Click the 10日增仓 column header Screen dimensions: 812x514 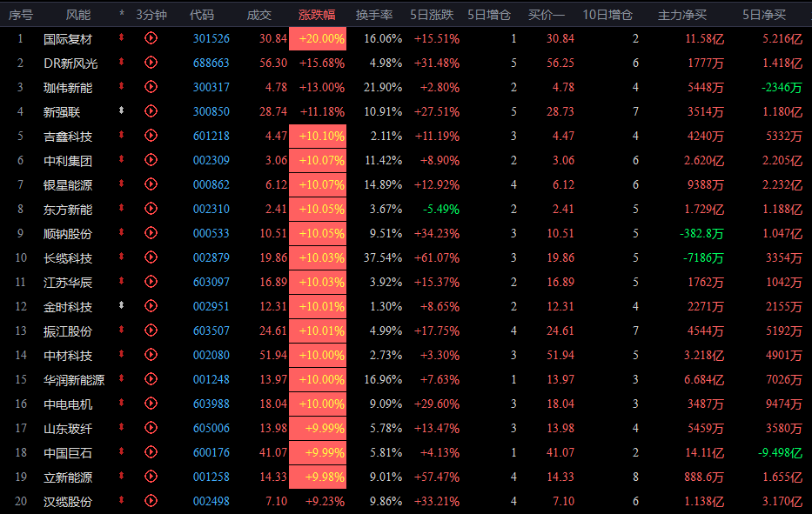(x=607, y=15)
